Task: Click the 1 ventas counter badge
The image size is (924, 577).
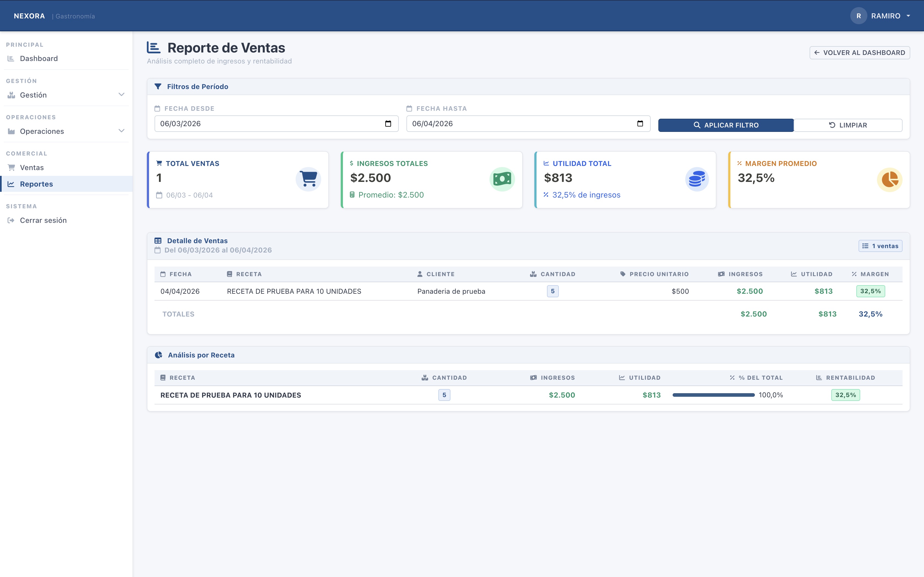Action: pyautogui.click(x=881, y=246)
